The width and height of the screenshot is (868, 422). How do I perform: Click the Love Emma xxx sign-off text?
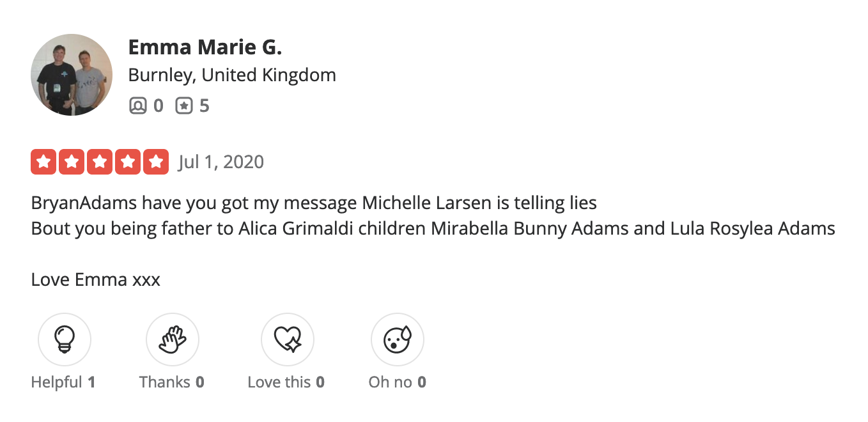(x=96, y=279)
